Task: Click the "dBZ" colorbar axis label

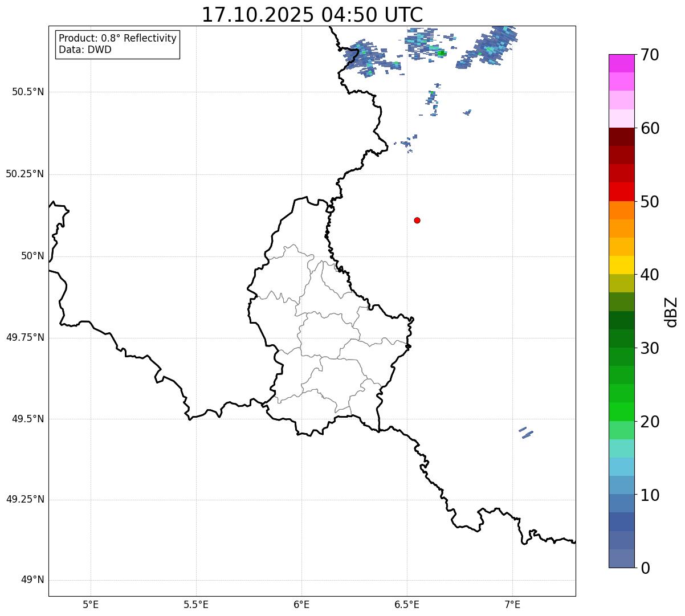Action: pyautogui.click(x=671, y=312)
